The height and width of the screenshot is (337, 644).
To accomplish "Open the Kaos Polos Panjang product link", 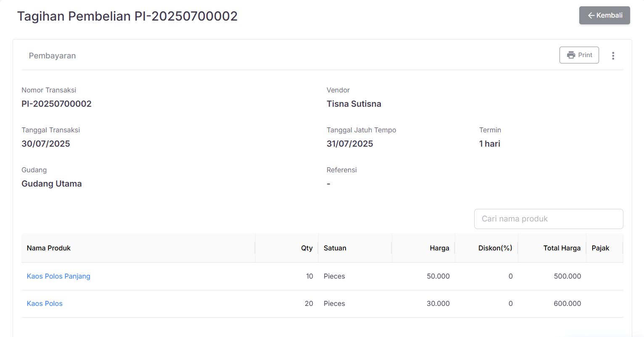I will click(x=58, y=276).
